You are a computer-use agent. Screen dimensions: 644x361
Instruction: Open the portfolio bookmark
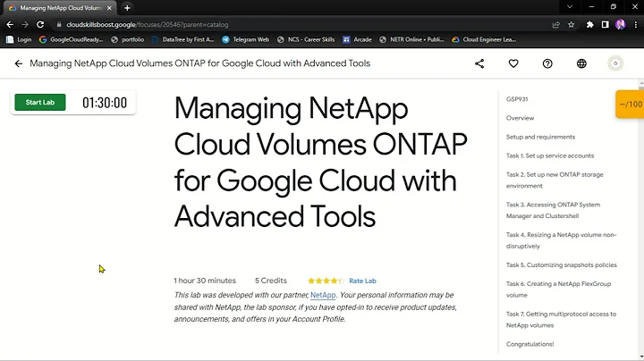[x=128, y=40]
